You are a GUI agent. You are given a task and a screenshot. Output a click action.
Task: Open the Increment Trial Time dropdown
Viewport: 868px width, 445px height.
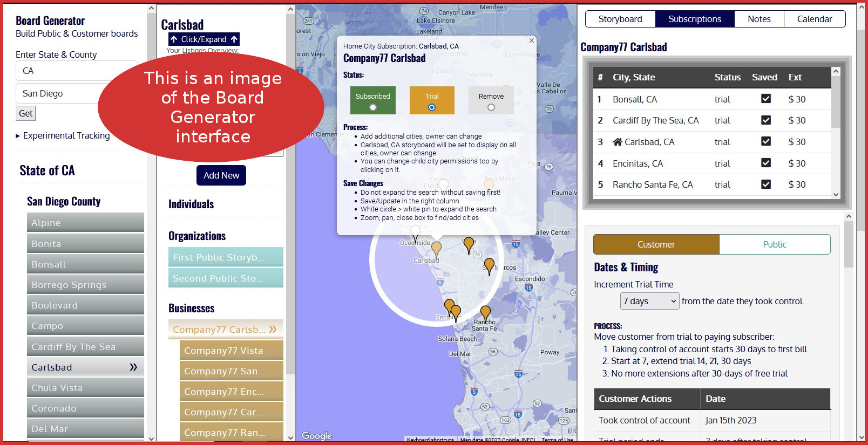(649, 301)
